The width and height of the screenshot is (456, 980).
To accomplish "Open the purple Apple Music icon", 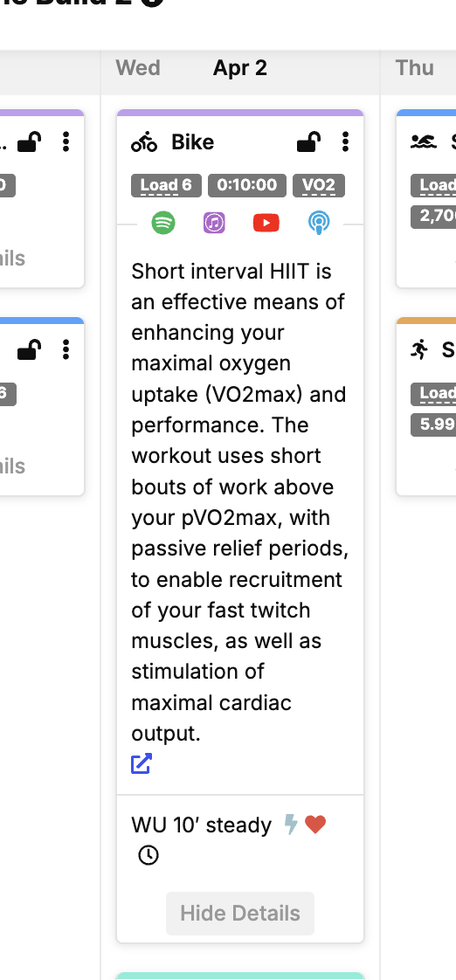I will (x=215, y=223).
